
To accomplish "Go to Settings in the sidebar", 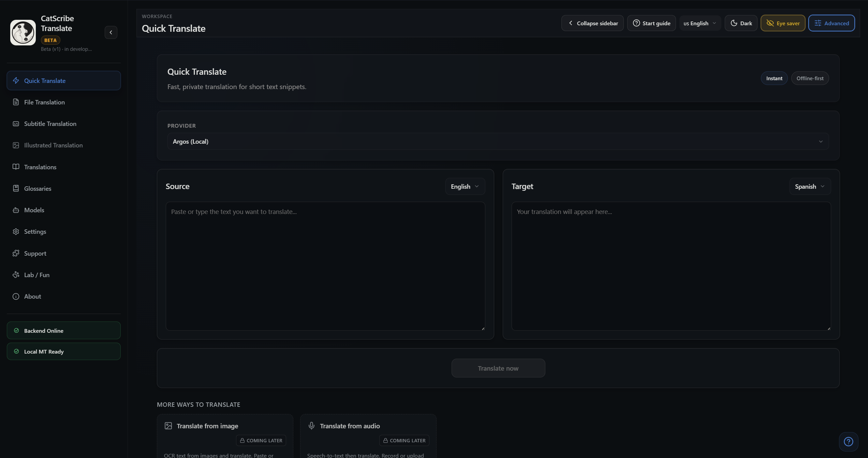I will coord(35,231).
